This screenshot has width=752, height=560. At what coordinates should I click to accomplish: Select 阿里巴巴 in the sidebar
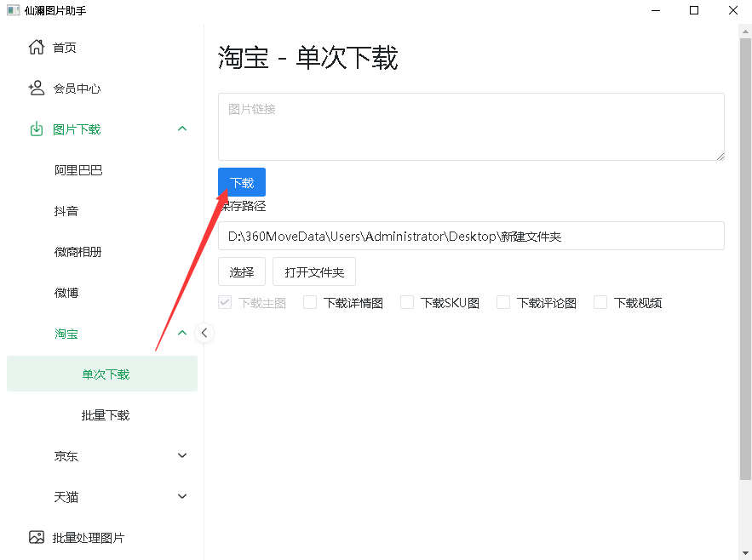(102, 170)
